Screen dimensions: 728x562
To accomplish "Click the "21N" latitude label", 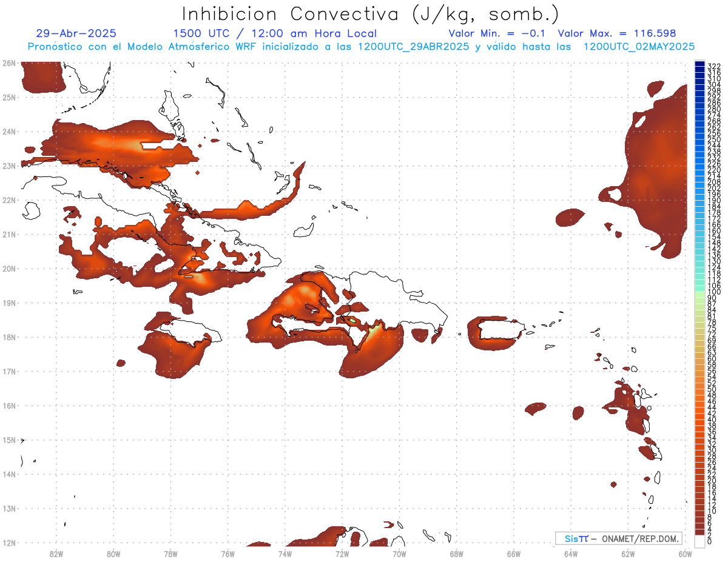I will click(9, 234).
